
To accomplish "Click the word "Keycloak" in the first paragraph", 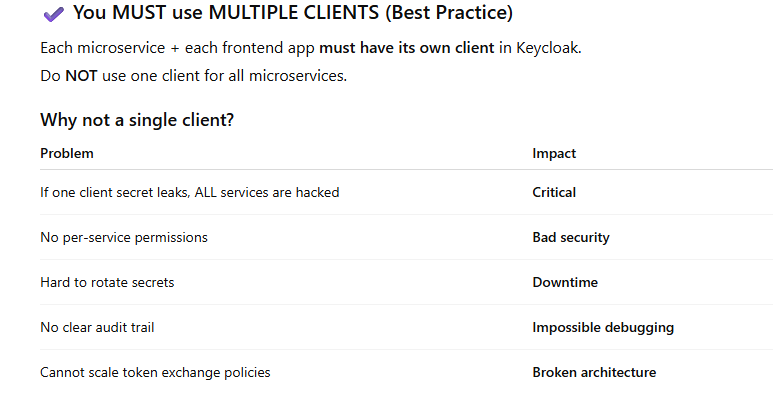I will (546, 48).
